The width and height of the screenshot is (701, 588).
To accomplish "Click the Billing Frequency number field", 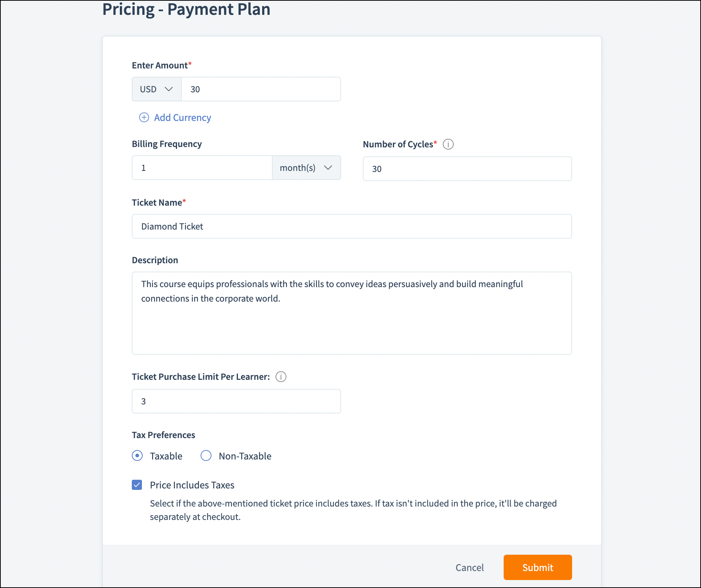I will tap(202, 168).
